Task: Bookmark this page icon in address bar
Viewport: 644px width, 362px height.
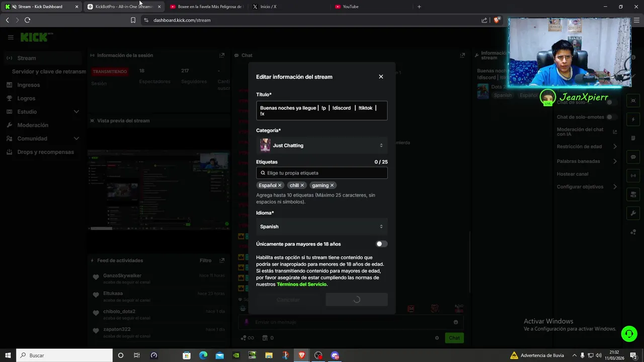Action: 133,20
